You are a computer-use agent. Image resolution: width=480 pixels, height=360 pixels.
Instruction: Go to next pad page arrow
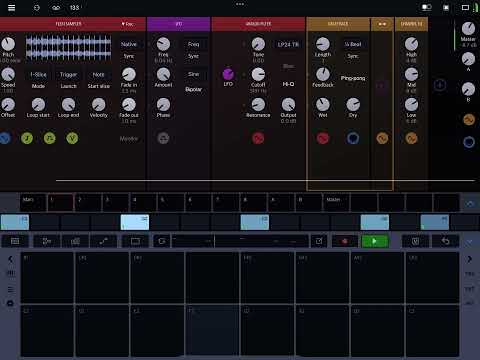pos(469,259)
